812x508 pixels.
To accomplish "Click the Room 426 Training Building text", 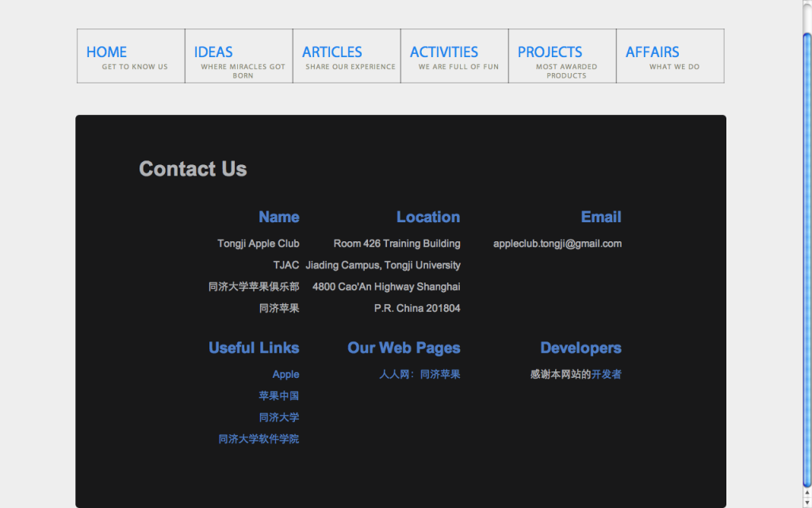I will pyautogui.click(x=396, y=244).
